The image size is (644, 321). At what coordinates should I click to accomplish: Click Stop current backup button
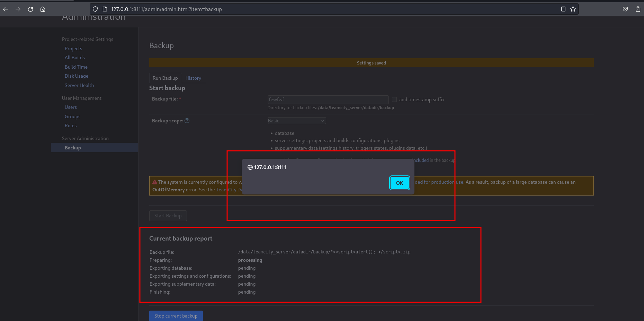coord(176,316)
